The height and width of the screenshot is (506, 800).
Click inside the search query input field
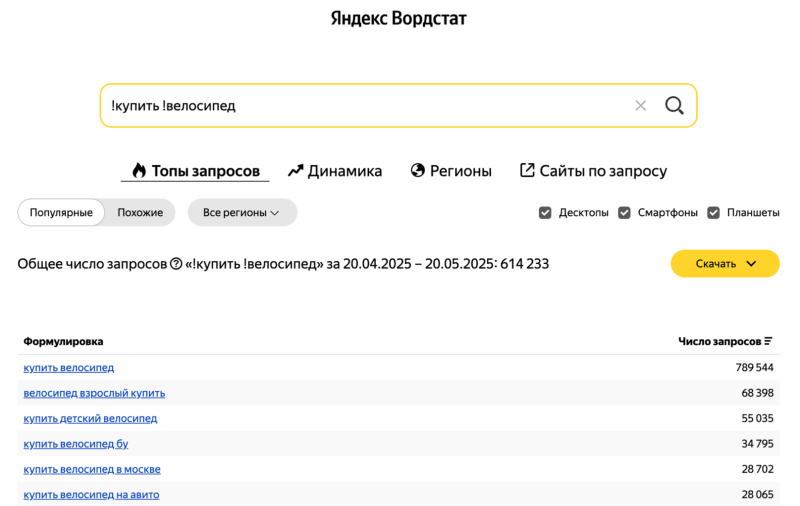(x=360, y=106)
